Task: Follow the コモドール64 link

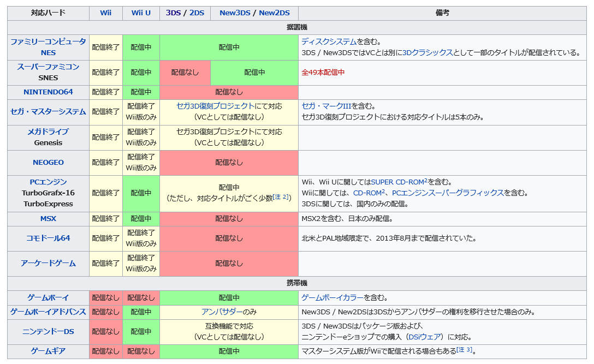Action: coord(48,238)
